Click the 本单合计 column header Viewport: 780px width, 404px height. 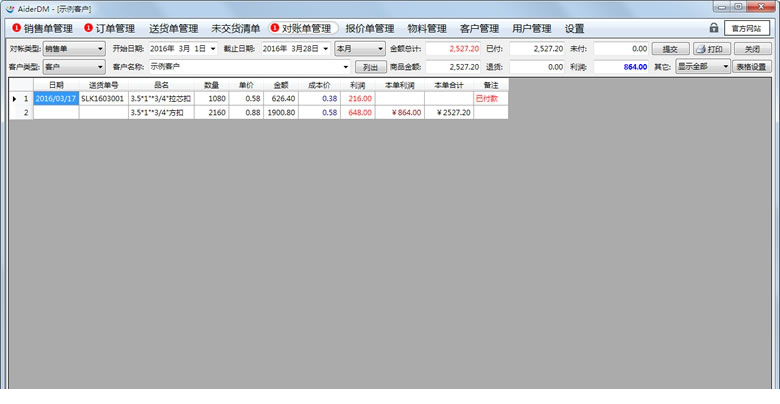pos(449,85)
